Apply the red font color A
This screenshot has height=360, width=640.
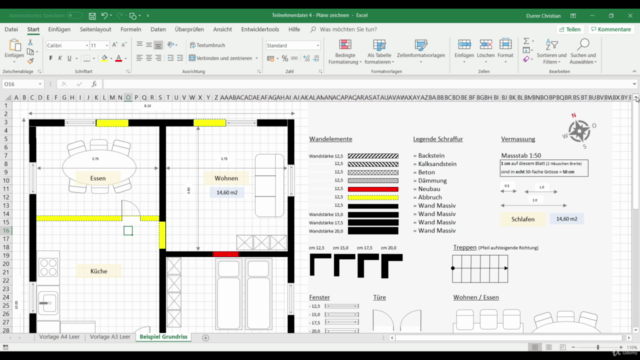pos(119,58)
